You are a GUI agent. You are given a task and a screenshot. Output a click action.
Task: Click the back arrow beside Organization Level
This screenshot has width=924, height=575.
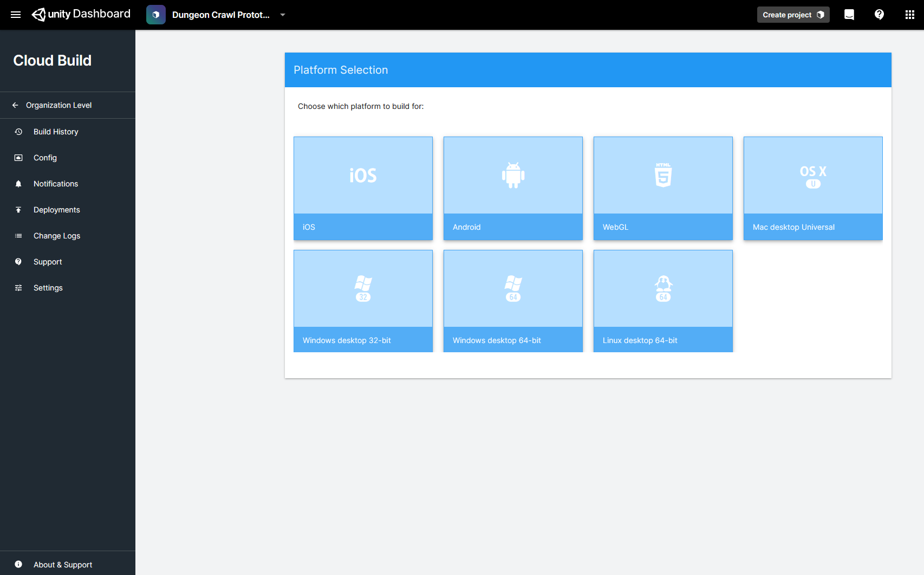(x=15, y=105)
